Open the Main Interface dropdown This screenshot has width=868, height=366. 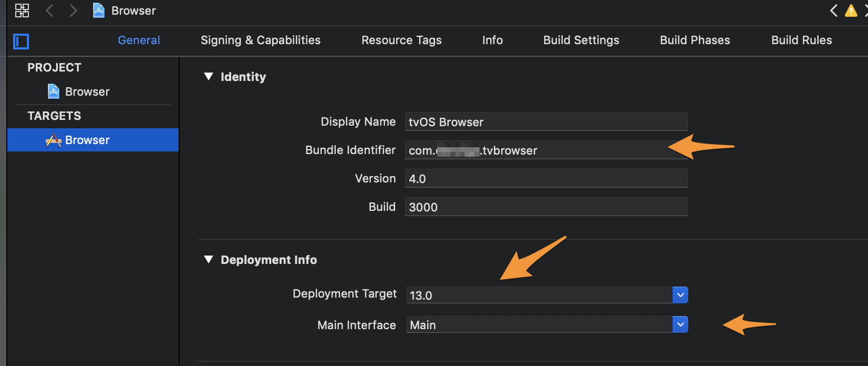click(680, 324)
